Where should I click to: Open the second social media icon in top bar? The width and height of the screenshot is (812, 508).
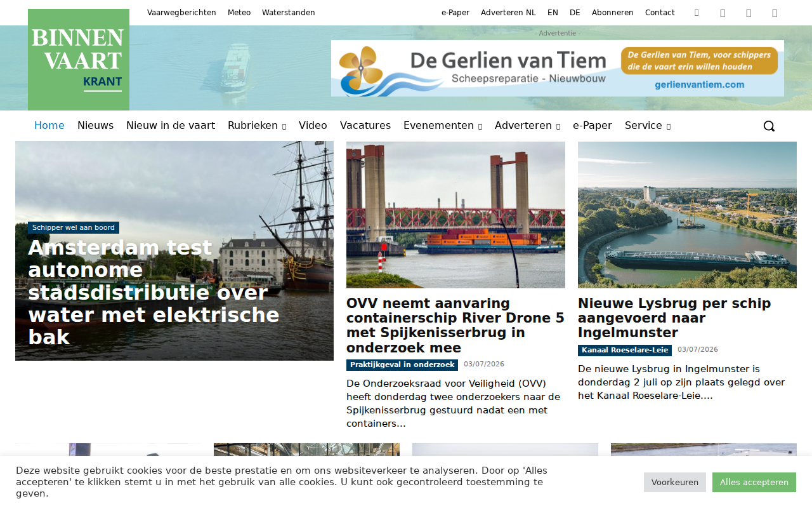(723, 13)
